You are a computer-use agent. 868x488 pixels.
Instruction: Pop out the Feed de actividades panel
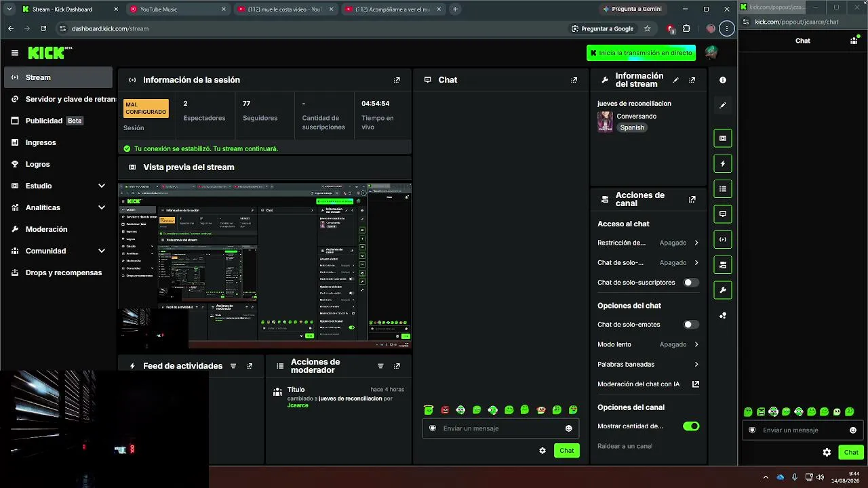coord(250,366)
